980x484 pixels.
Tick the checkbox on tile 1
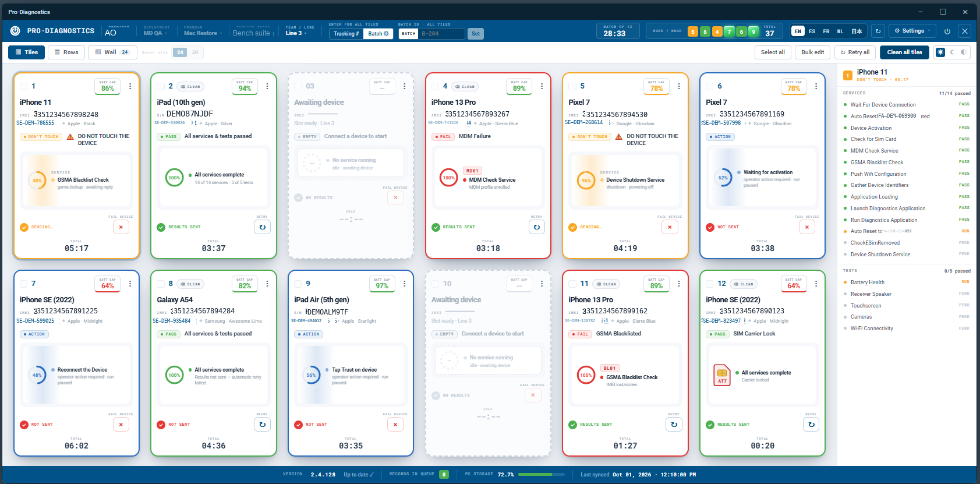click(x=24, y=86)
